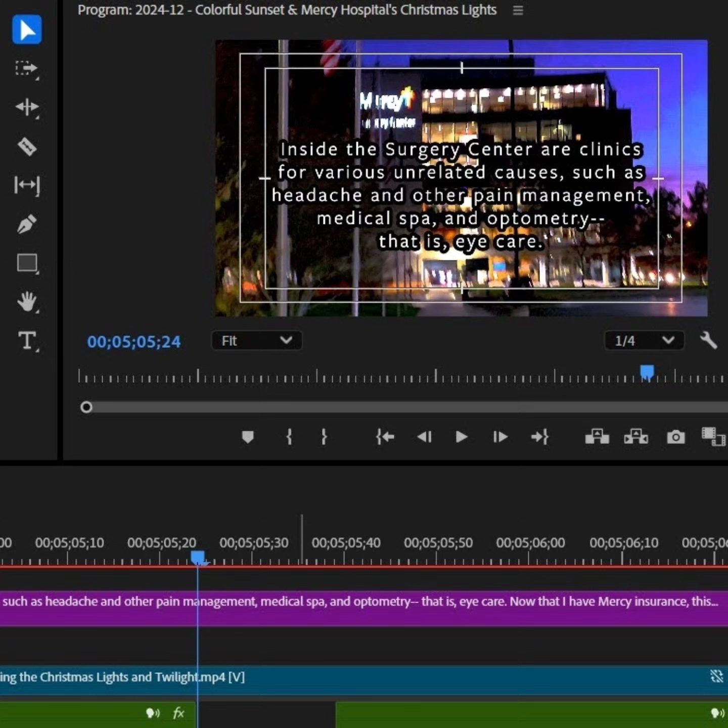
Task: Click the caption text in Program Monitor
Action: (461, 195)
